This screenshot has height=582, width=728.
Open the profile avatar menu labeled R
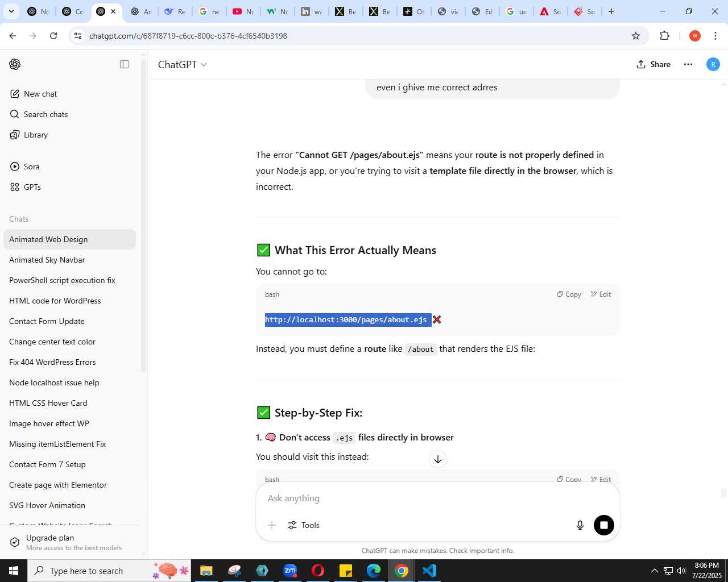[x=713, y=64]
